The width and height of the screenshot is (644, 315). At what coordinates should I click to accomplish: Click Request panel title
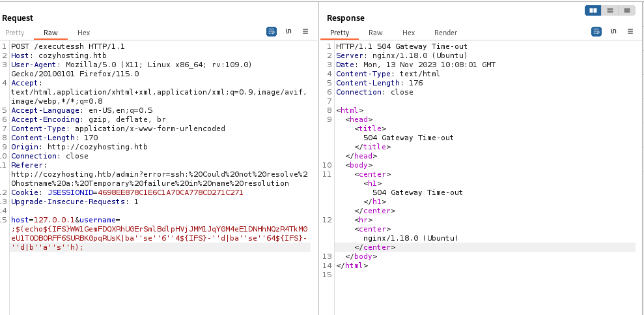[x=17, y=18]
